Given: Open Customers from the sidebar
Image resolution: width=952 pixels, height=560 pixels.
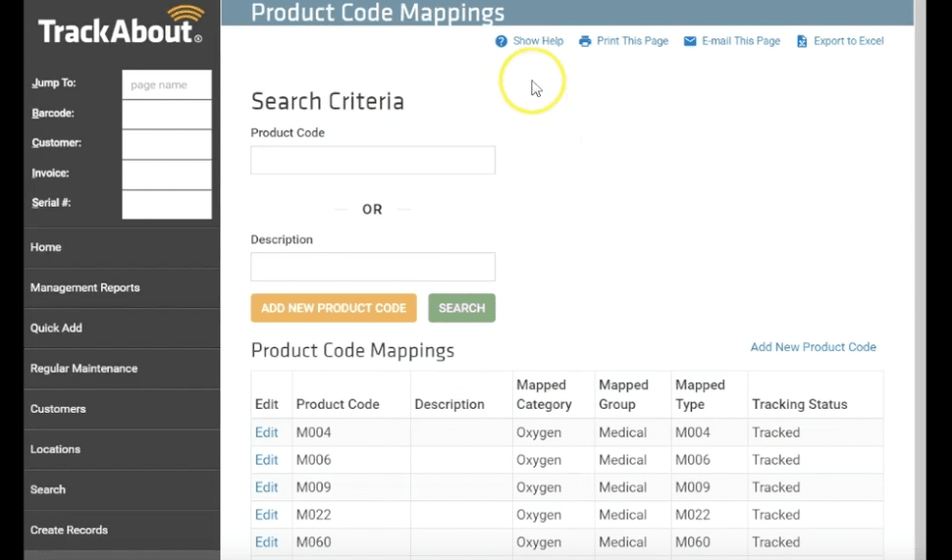Looking at the screenshot, I should tap(59, 409).
